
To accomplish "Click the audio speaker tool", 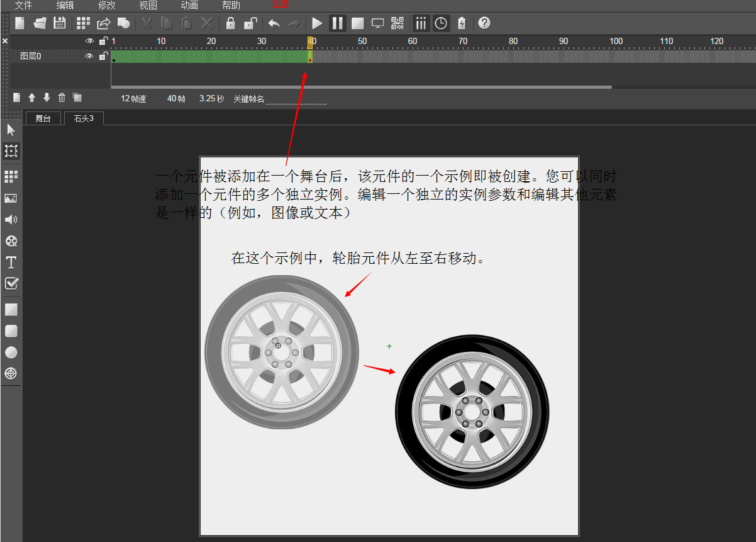I will coord(11,220).
